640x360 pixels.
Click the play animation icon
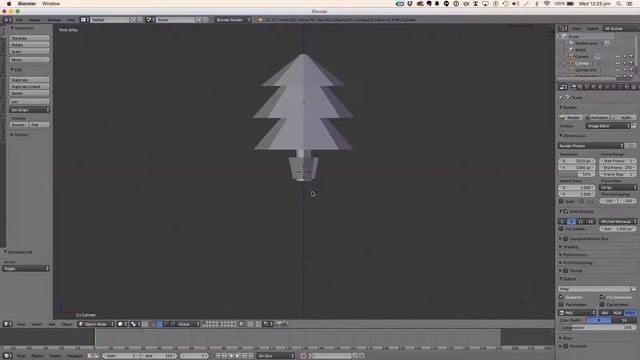point(238,356)
